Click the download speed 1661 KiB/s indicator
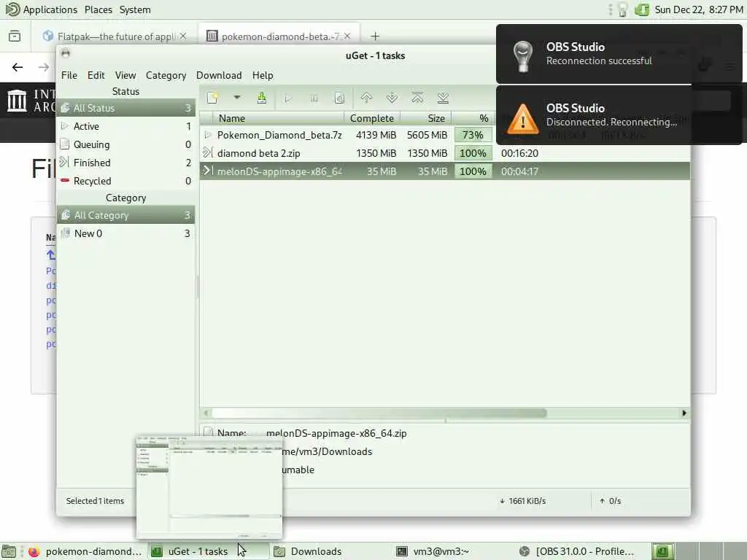This screenshot has height=560, width=747. point(522,501)
